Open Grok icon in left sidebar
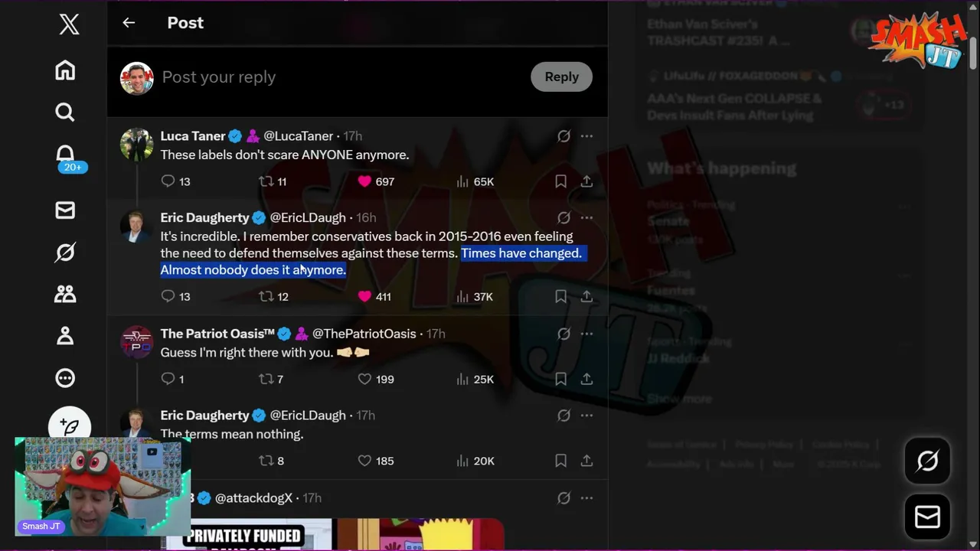980x551 pixels. click(65, 252)
